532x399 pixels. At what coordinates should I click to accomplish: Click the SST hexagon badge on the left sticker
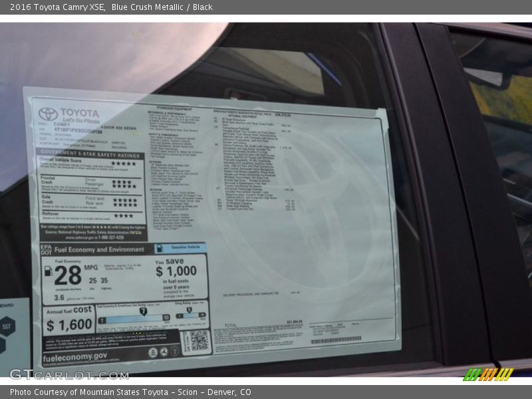pos(7,327)
